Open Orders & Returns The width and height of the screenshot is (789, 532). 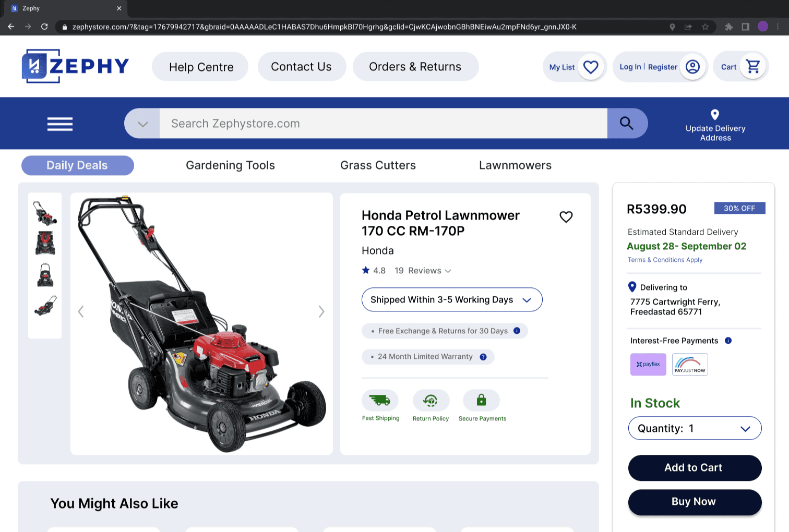tap(415, 67)
